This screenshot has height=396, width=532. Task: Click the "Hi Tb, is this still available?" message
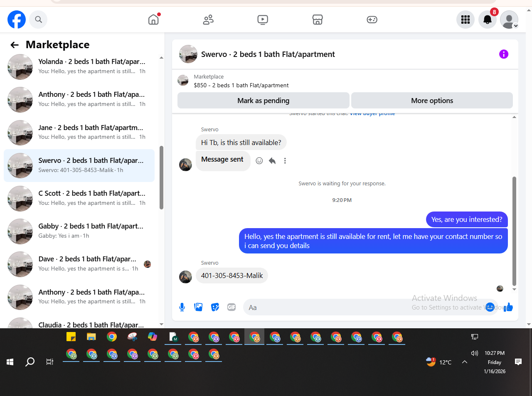241,143
